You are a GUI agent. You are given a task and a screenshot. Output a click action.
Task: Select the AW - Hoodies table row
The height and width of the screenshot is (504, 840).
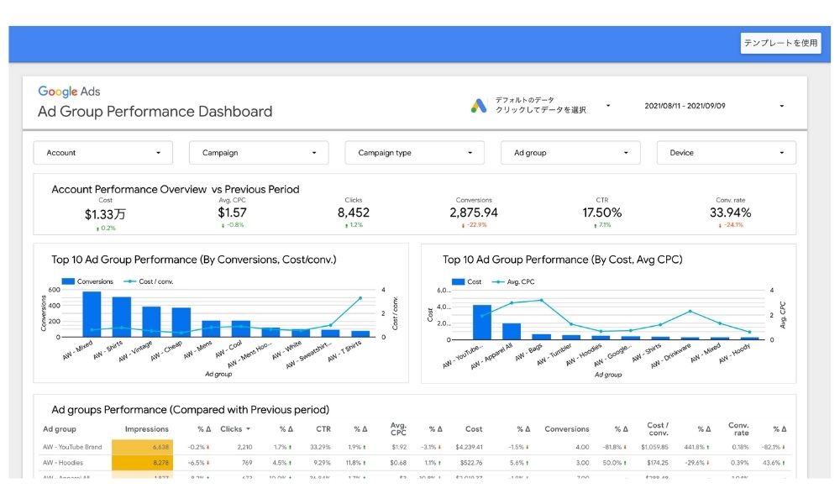click(415, 463)
